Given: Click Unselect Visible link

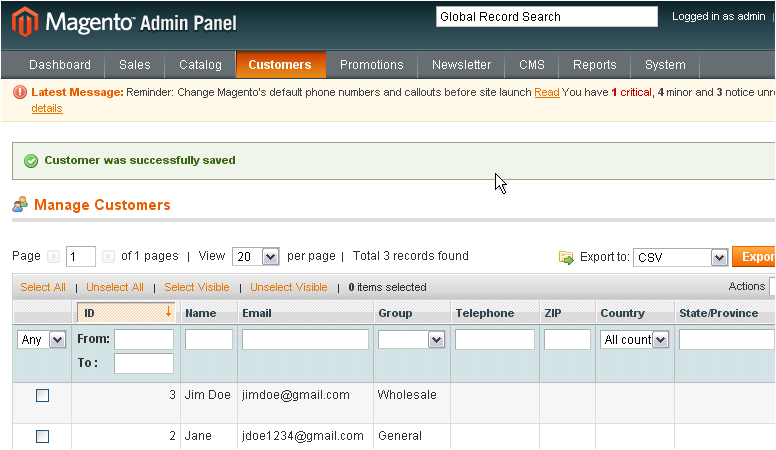Looking at the screenshot, I should click(x=289, y=287).
